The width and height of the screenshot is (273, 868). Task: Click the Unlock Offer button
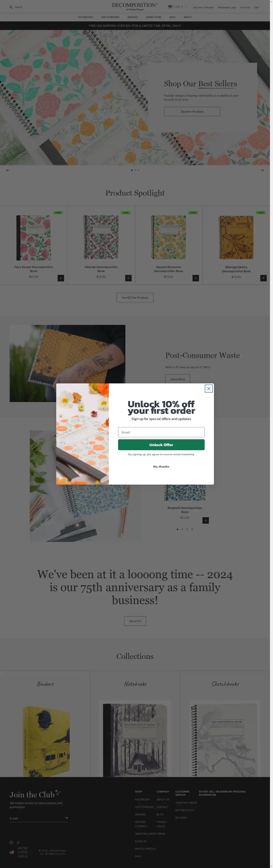tap(161, 445)
